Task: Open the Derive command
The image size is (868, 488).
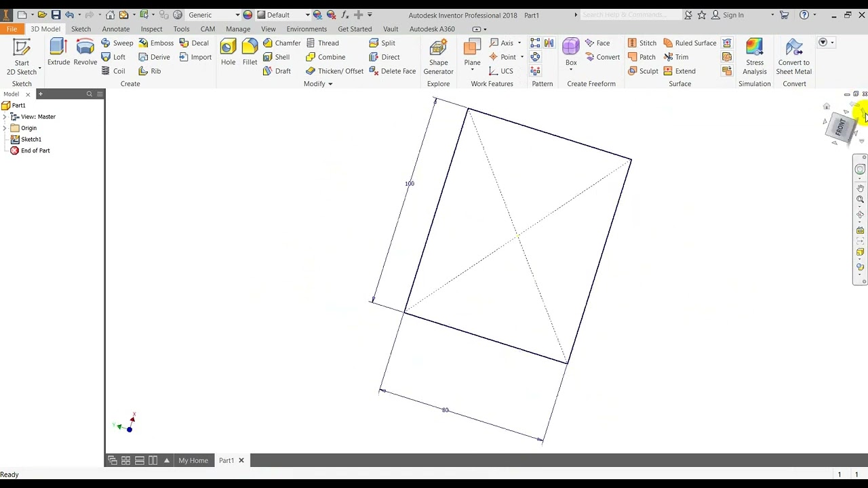Action: click(154, 57)
